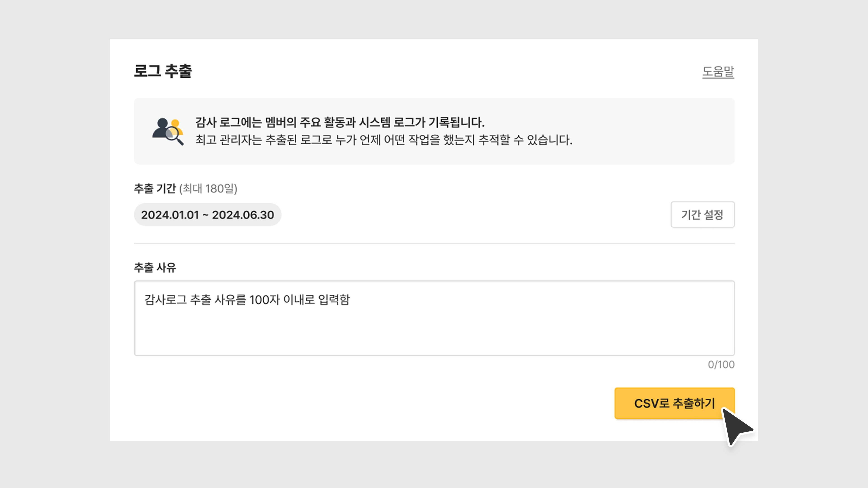The image size is (868, 488).
Task: Click the (최대 180일) hint text
Action: click(x=208, y=189)
